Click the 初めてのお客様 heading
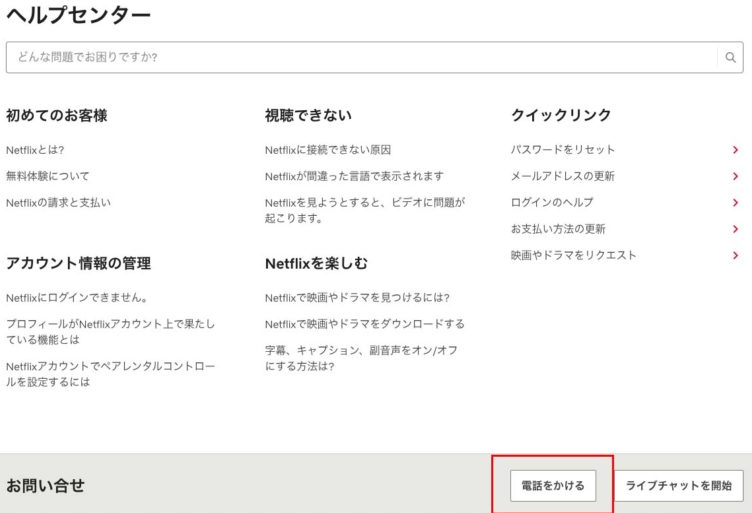Screen dimensions: 752x513 pyautogui.click(x=57, y=116)
